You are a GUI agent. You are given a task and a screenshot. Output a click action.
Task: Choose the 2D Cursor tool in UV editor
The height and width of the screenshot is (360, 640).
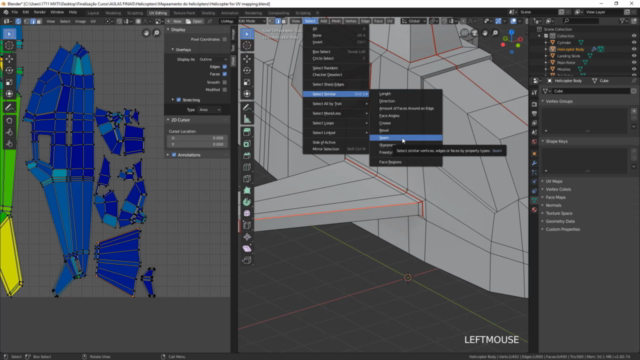click(9, 46)
